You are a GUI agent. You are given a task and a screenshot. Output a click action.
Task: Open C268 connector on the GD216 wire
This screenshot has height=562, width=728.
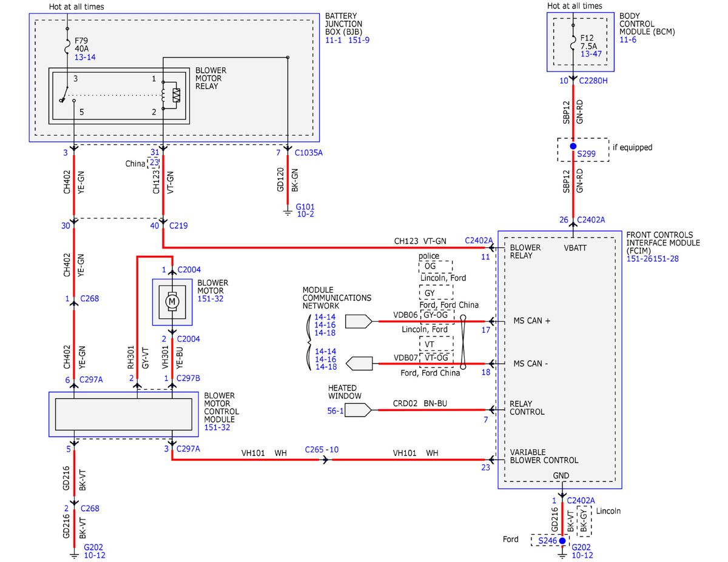click(90, 509)
